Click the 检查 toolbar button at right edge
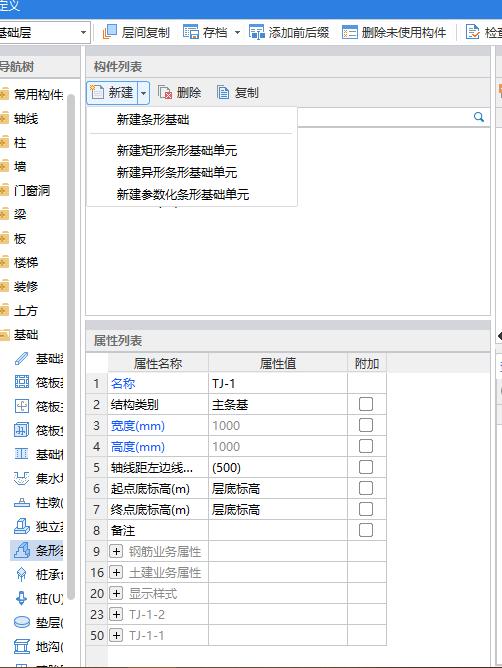This screenshot has width=502, height=668. click(x=484, y=32)
